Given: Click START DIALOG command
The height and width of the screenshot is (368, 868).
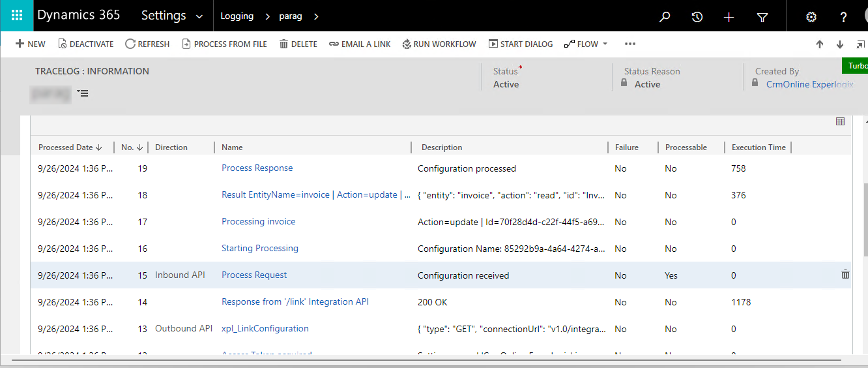Looking at the screenshot, I should pos(521,44).
